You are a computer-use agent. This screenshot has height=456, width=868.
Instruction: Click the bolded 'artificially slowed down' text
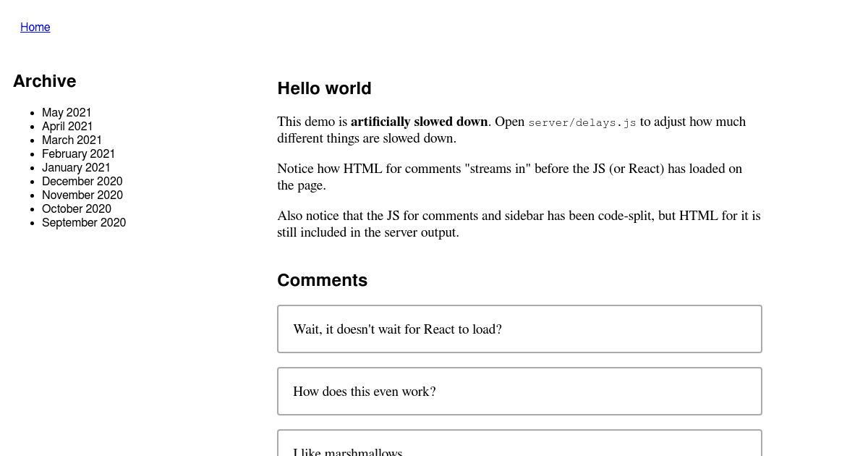(x=419, y=121)
